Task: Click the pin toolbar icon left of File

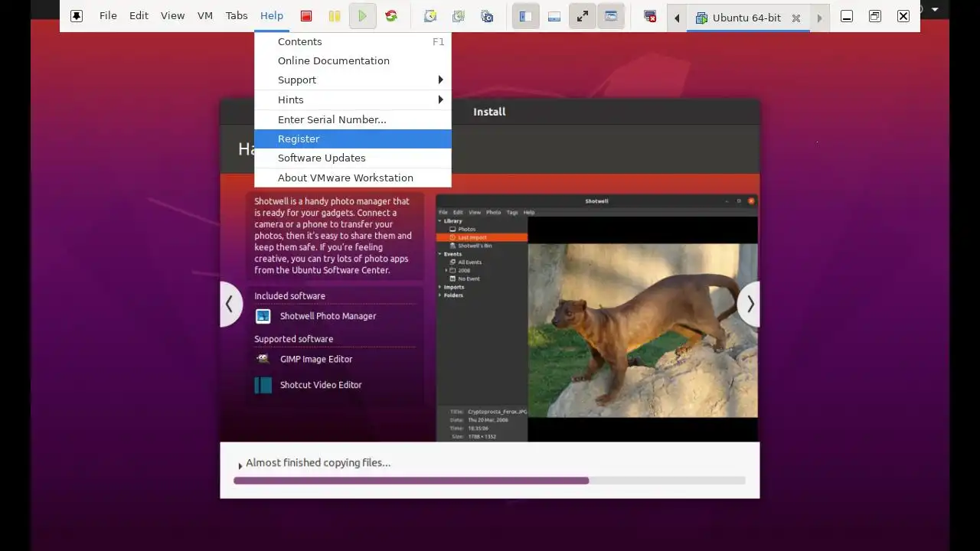Action: coord(77,16)
